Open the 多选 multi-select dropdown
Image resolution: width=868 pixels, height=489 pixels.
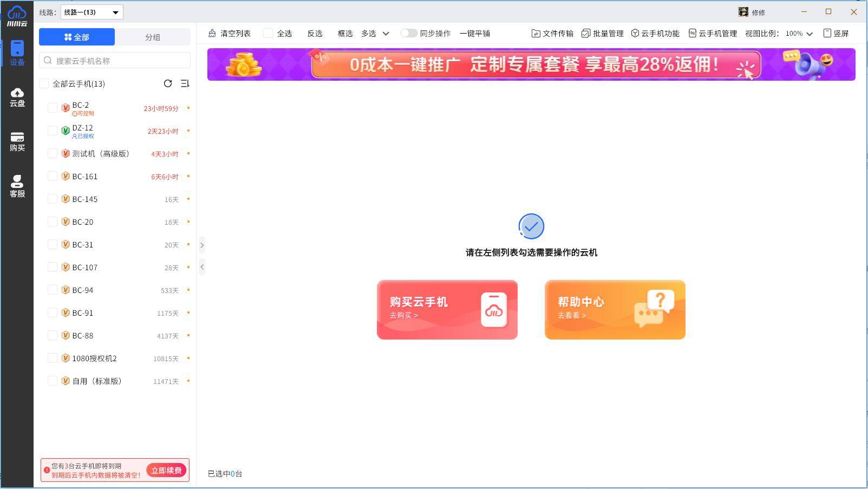[x=375, y=34]
